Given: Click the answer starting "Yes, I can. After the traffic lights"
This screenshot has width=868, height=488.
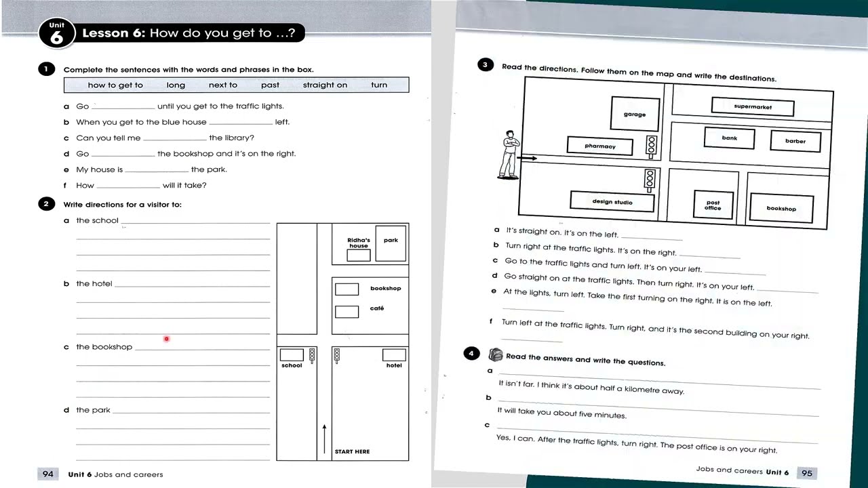Looking at the screenshot, I should pos(637,444).
